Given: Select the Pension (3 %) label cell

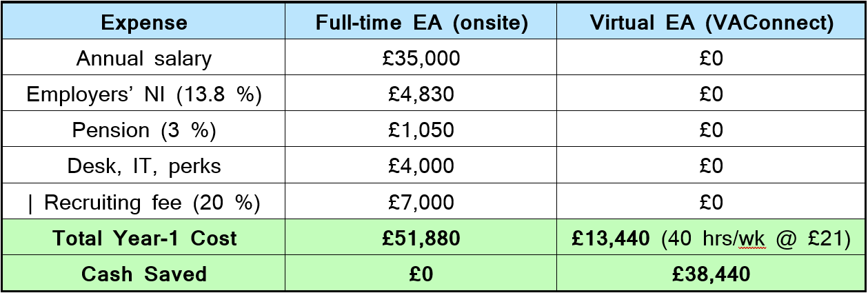Looking at the screenshot, I should 143,130.
